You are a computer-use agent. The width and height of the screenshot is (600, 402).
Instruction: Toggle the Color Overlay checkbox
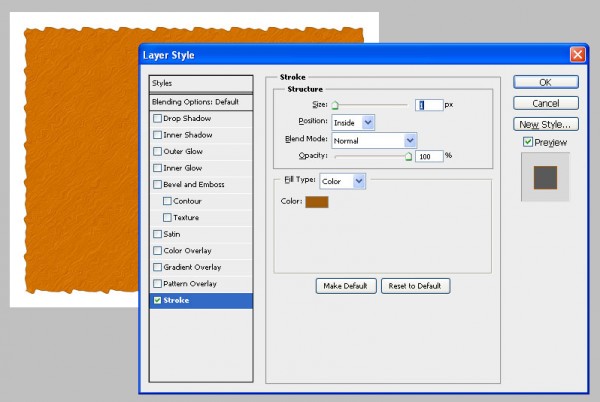click(x=157, y=251)
